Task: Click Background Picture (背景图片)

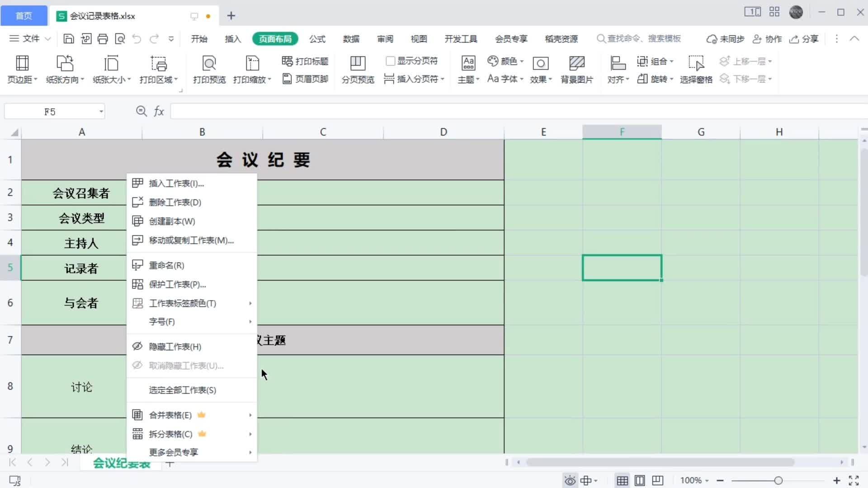Action: coord(577,70)
